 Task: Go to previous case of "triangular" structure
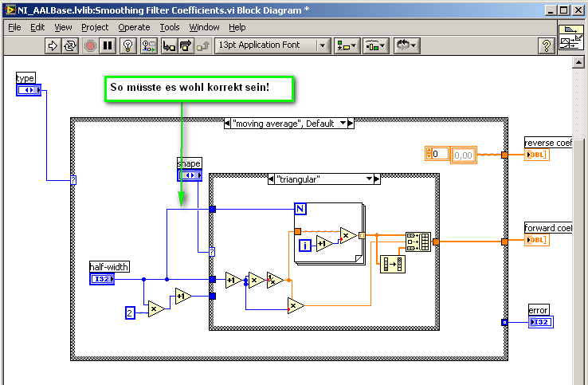pos(271,179)
